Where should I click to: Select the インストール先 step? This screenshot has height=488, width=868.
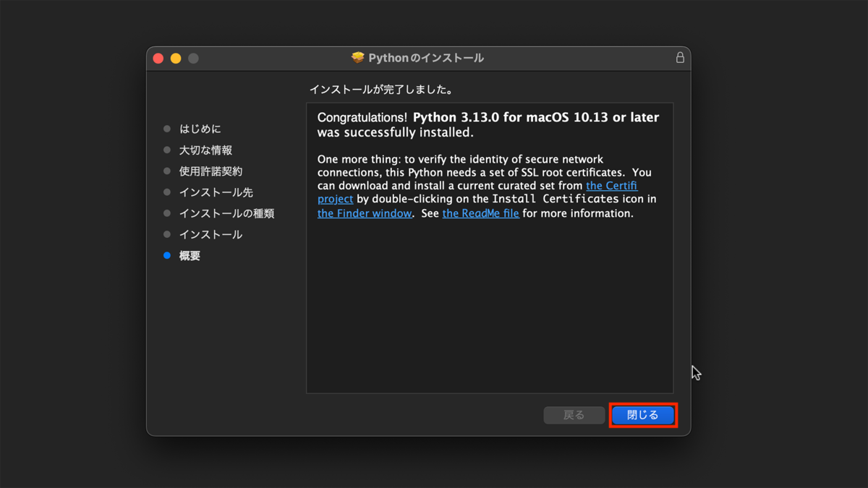pos(216,192)
